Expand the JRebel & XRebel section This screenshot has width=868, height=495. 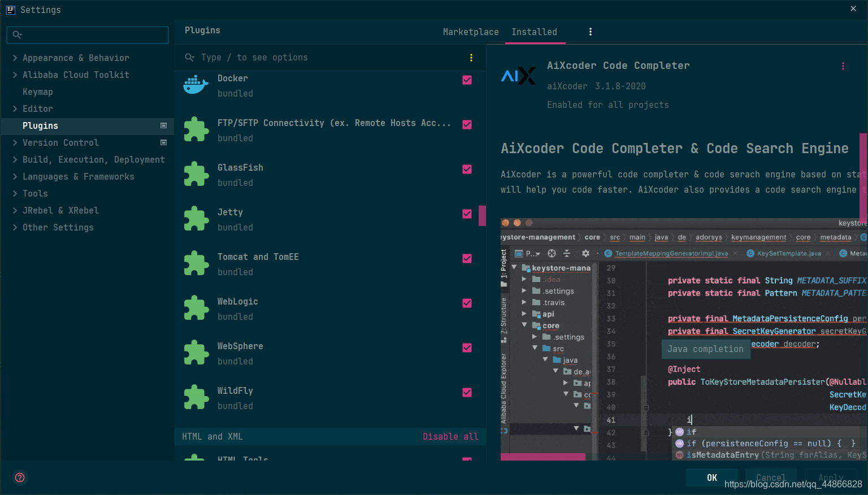(15, 210)
